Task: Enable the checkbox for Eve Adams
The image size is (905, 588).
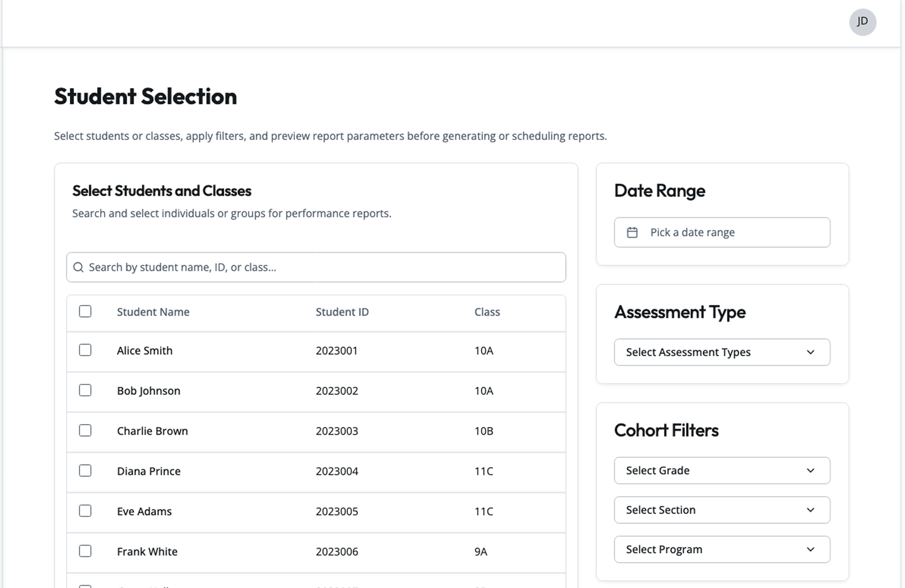Action: pos(85,511)
